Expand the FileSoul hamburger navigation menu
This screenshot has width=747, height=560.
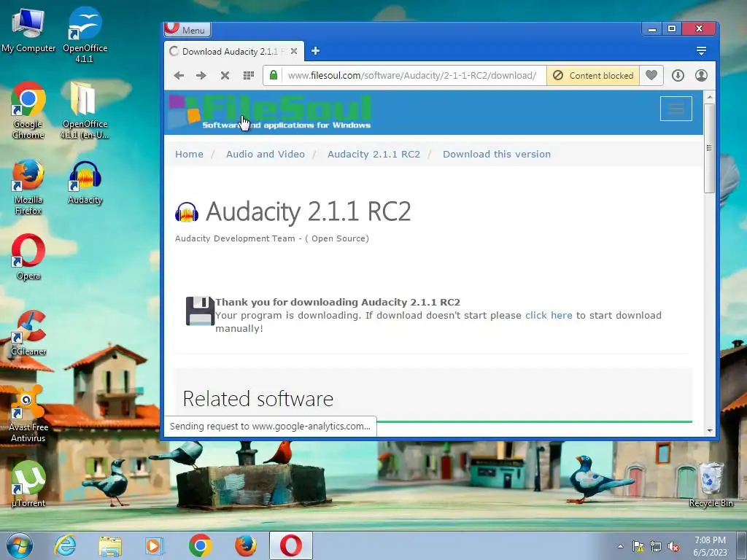tap(676, 109)
